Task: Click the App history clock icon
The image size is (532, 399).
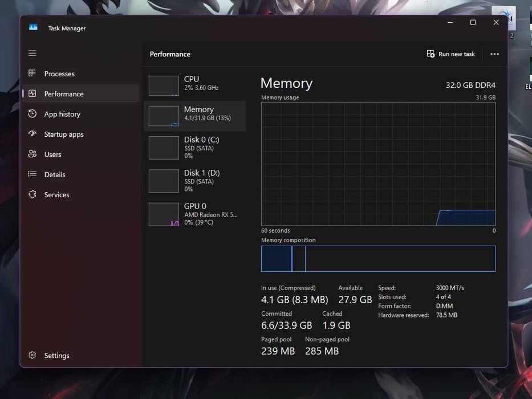Action: 33,113
